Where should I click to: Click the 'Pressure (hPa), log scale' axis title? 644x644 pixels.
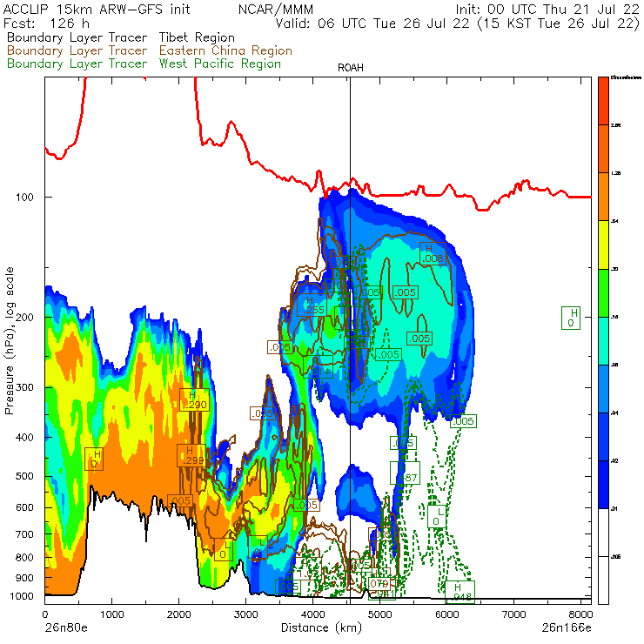pyautogui.click(x=9, y=341)
